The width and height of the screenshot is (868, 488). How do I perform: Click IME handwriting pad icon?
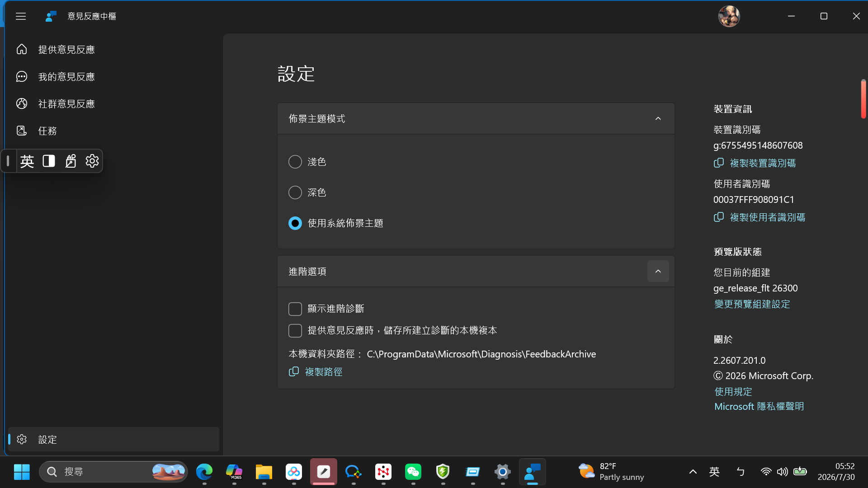[71, 161]
